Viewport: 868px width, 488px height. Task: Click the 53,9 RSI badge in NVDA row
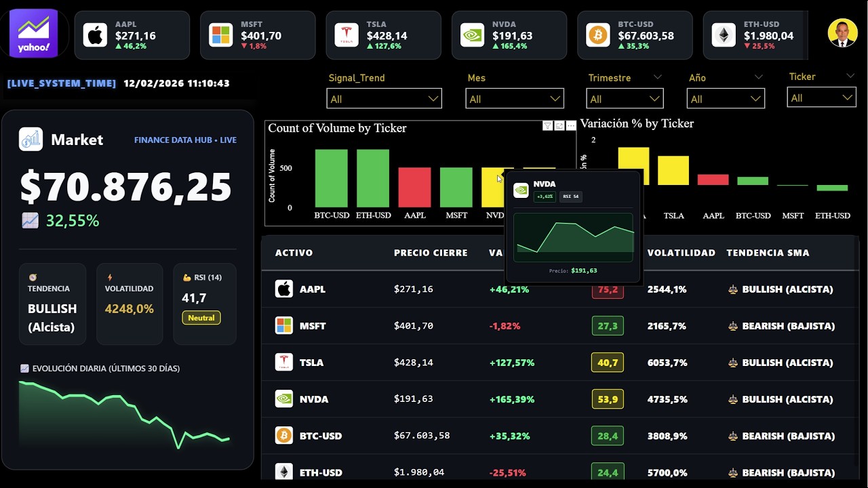(x=608, y=399)
